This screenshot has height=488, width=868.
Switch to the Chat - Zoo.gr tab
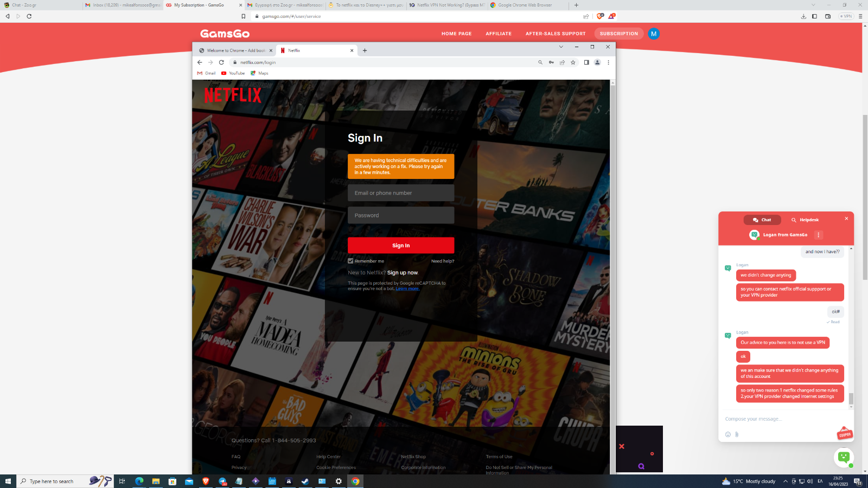pos(41,5)
